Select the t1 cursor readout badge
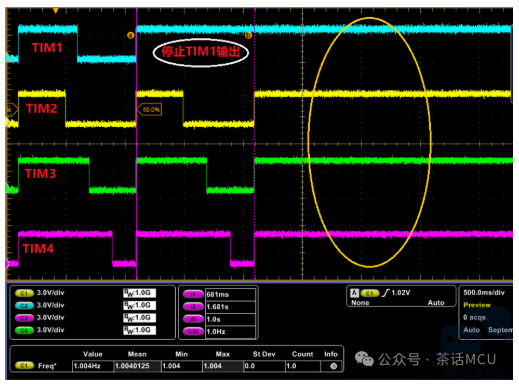Image resolution: width=519 pixels, height=389 pixels. click(193, 294)
